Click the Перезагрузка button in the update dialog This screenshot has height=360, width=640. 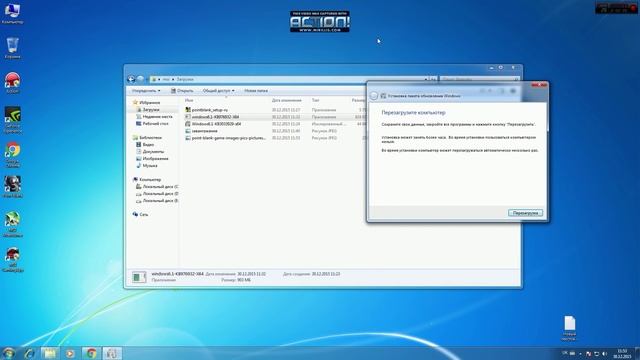[525, 213]
